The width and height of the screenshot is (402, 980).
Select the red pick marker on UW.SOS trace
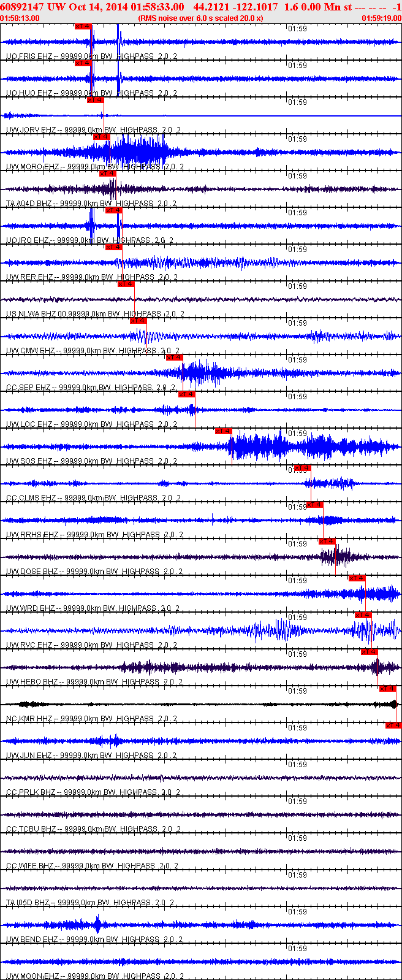224,431
